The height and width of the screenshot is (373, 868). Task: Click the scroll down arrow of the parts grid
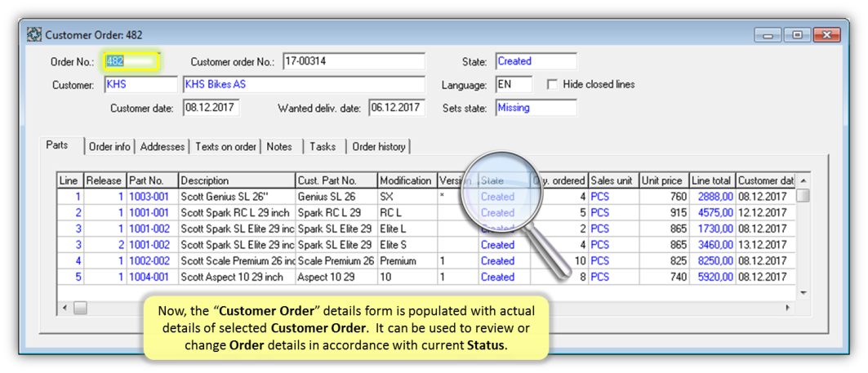click(803, 293)
